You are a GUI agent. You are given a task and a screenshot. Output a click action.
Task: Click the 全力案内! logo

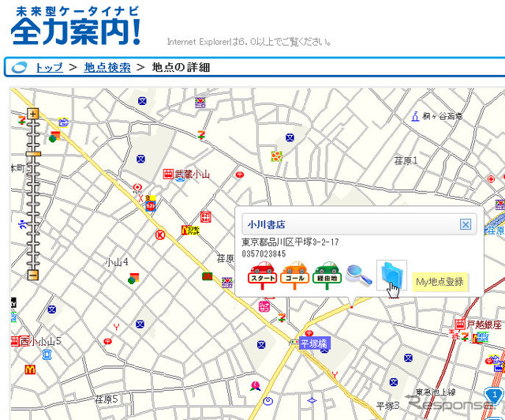tap(76, 26)
